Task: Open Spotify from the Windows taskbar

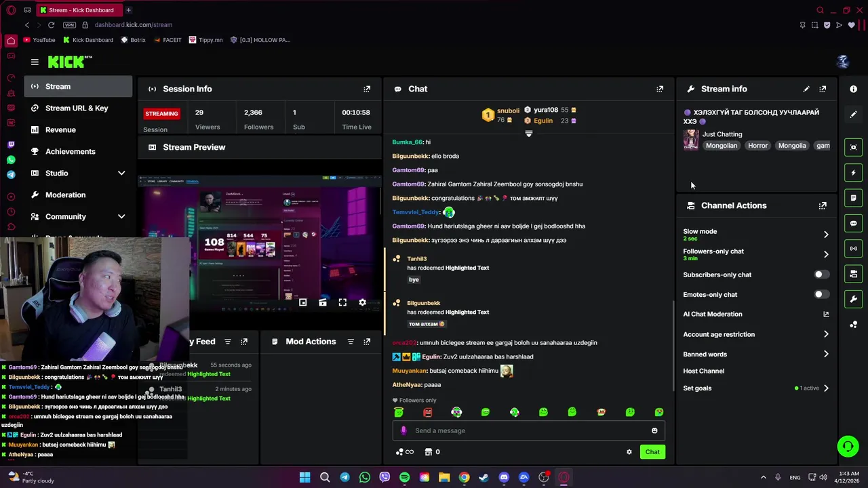Action: [x=404, y=477]
